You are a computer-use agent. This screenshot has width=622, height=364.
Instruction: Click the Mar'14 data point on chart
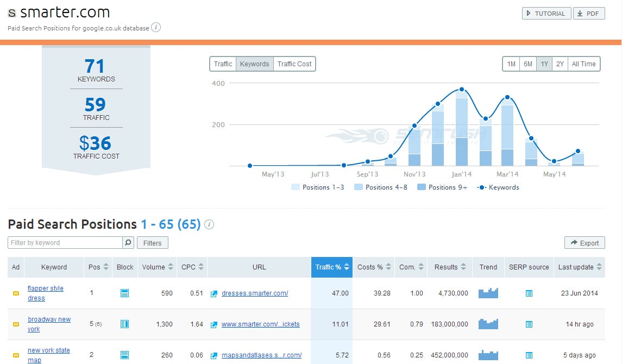tap(507, 97)
